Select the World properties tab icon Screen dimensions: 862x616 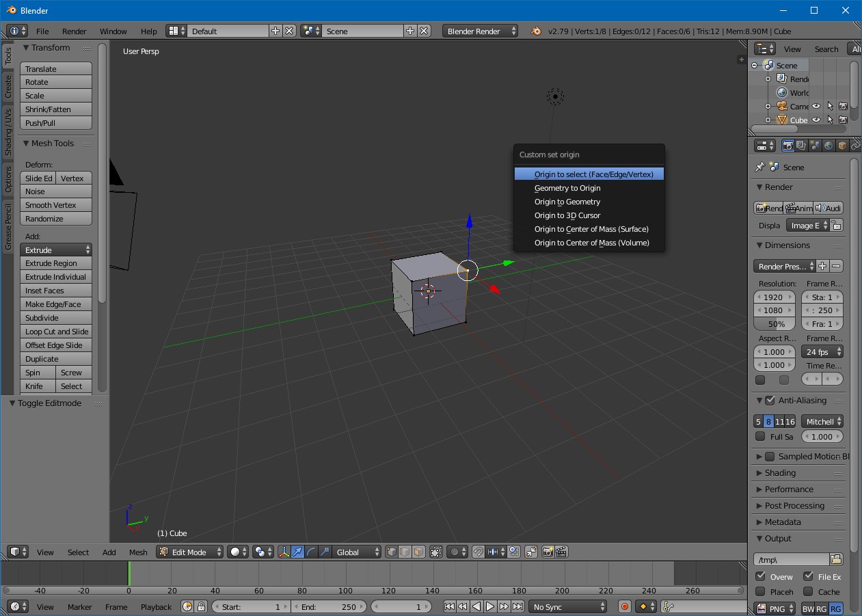(x=829, y=146)
